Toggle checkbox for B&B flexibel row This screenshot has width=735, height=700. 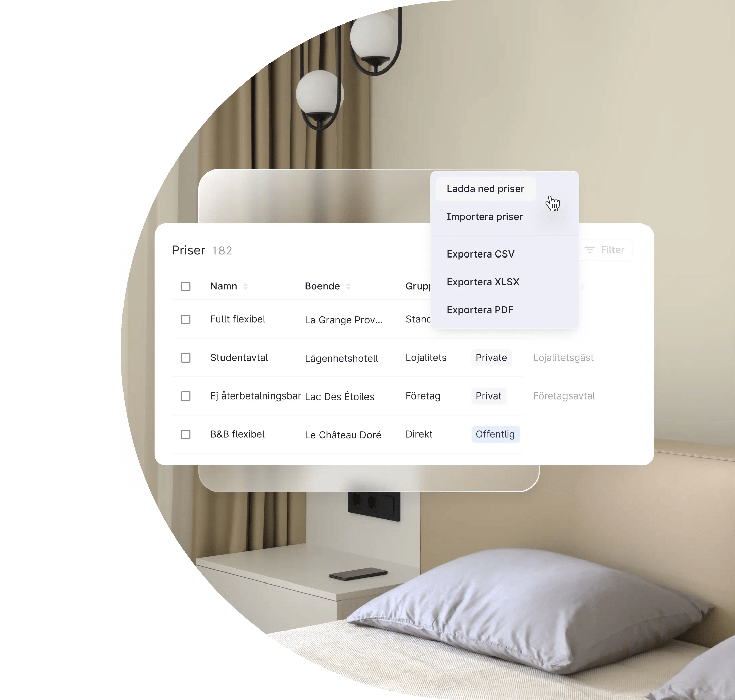[185, 434]
